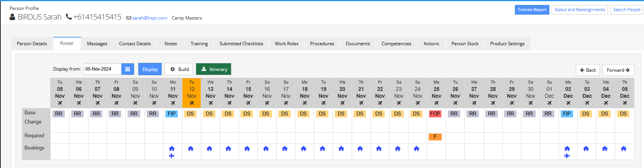Viewport: 644px width, 168px height.
Task: Open the calendar date picker icon
Action: pos(128,69)
